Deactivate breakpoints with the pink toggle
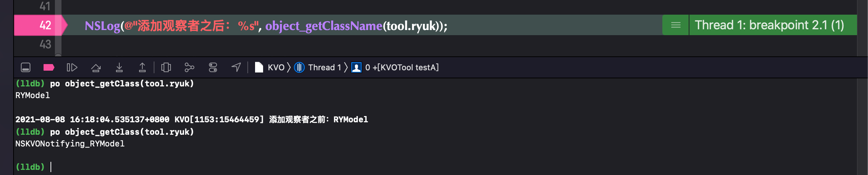This screenshot has width=868, height=175. (x=49, y=67)
